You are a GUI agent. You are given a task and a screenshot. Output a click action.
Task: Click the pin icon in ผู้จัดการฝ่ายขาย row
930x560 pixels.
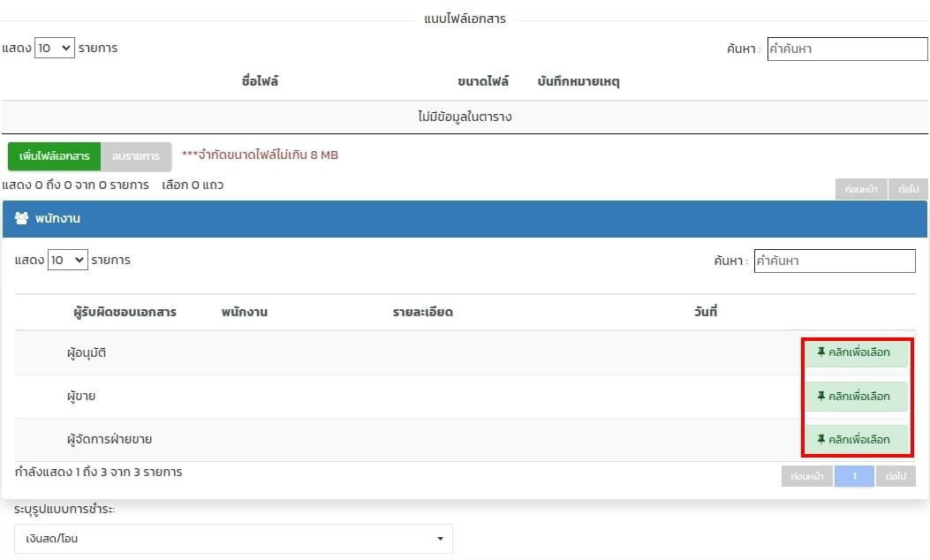(821, 439)
